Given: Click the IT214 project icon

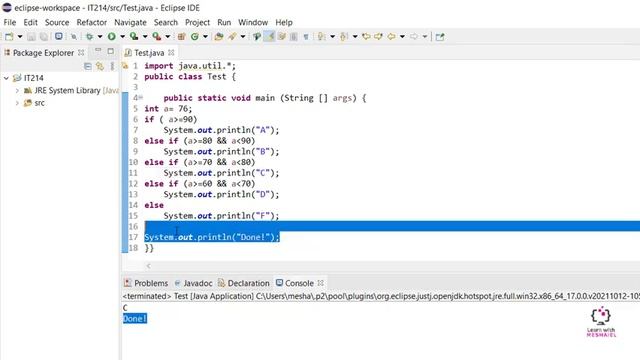Looking at the screenshot, I should point(17,78).
